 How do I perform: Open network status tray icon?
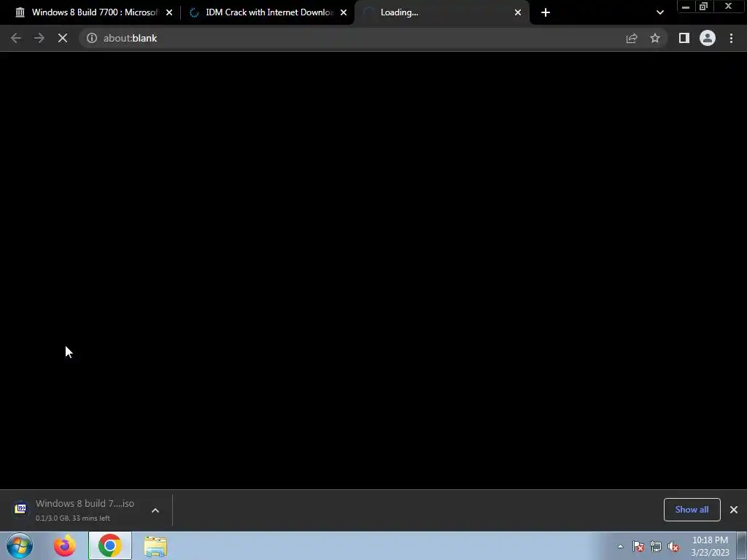(656, 546)
